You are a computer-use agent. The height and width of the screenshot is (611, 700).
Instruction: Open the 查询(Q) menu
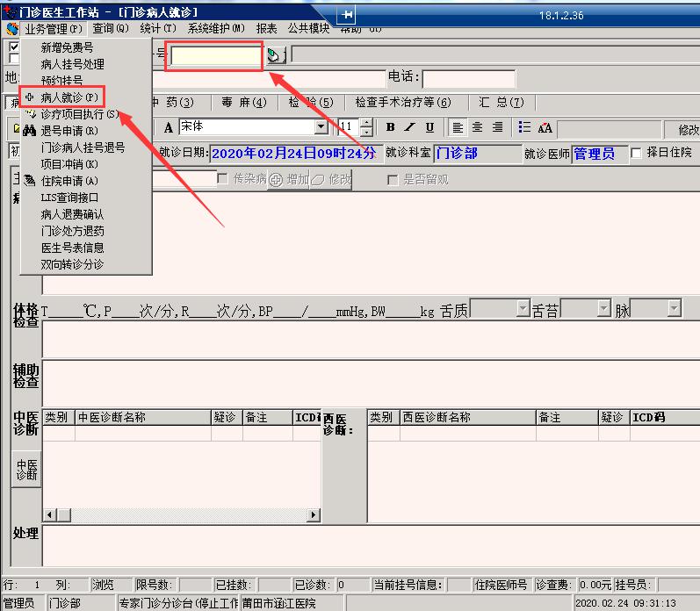111,29
